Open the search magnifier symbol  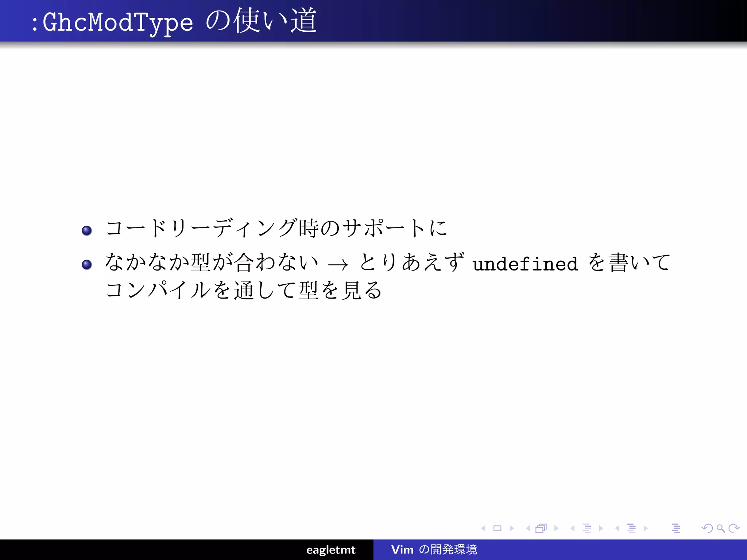[x=720, y=528]
